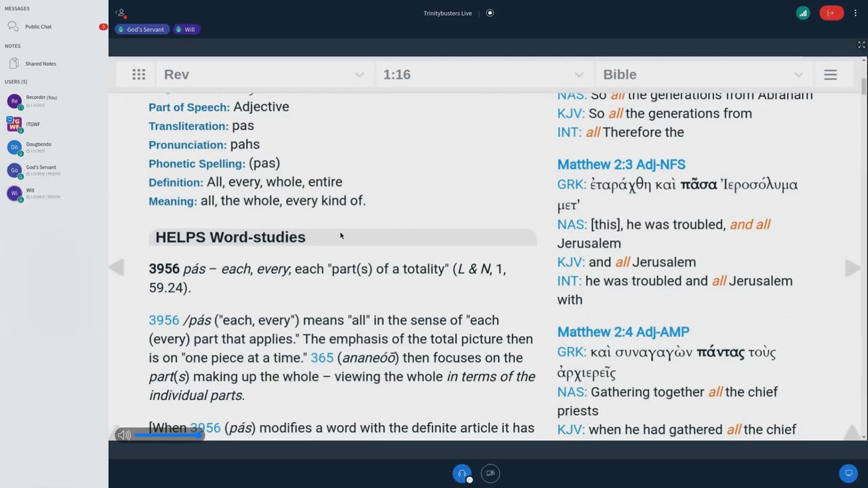
Task: Click God's Servant talking indicator pill
Action: coord(141,29)
